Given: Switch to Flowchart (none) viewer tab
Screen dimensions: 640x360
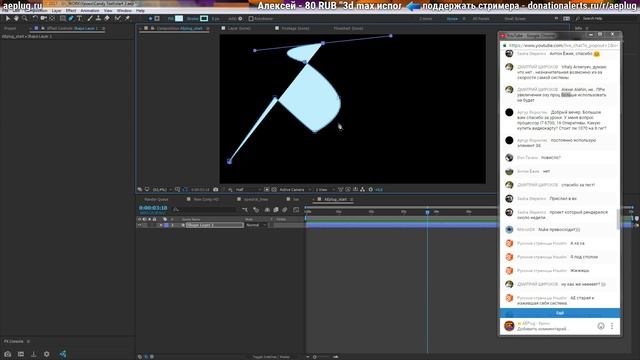Looking at the screenshot, I should click(x=348, y=29).
